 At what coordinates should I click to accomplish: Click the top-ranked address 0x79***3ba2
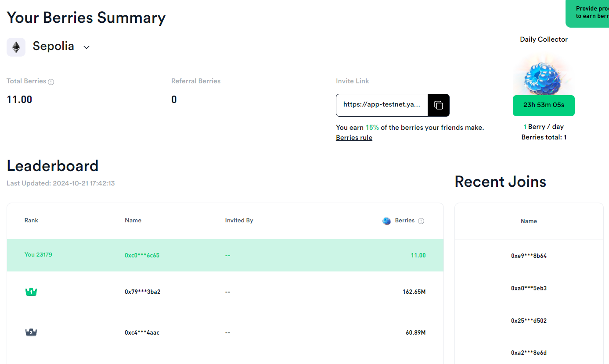click(x=142, y=292)
